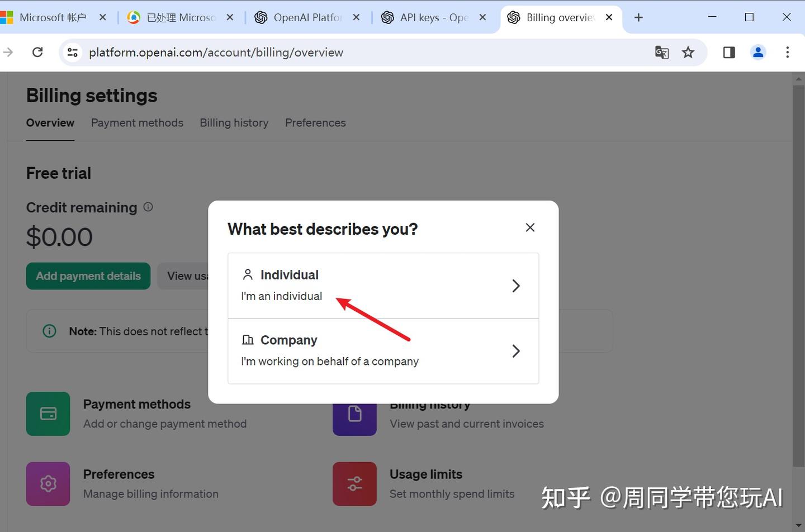Image resolution: width=805 pixels, height=532 pixels.
Task: Click the red Usage limits sliders icon
Action: [x=354, y=484]
